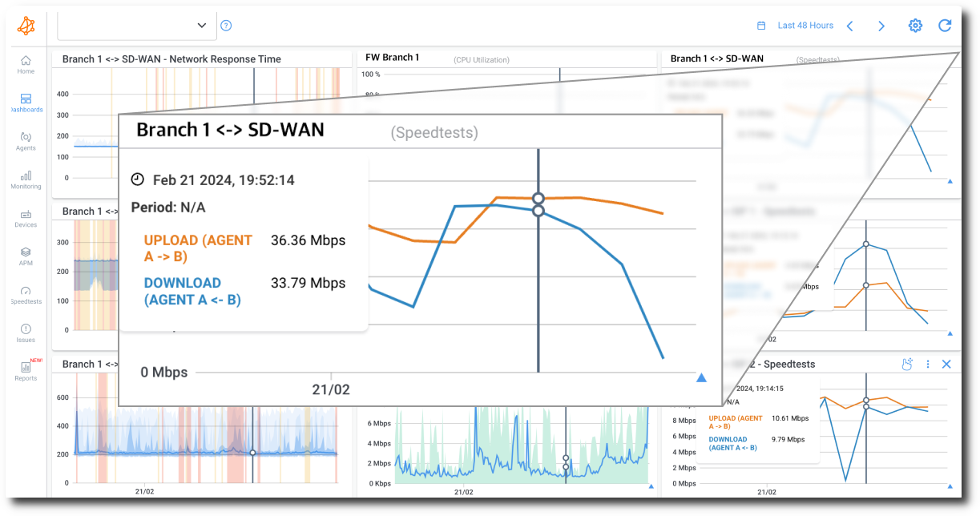
Task: Open the Issues section
Action: (26, 332)
